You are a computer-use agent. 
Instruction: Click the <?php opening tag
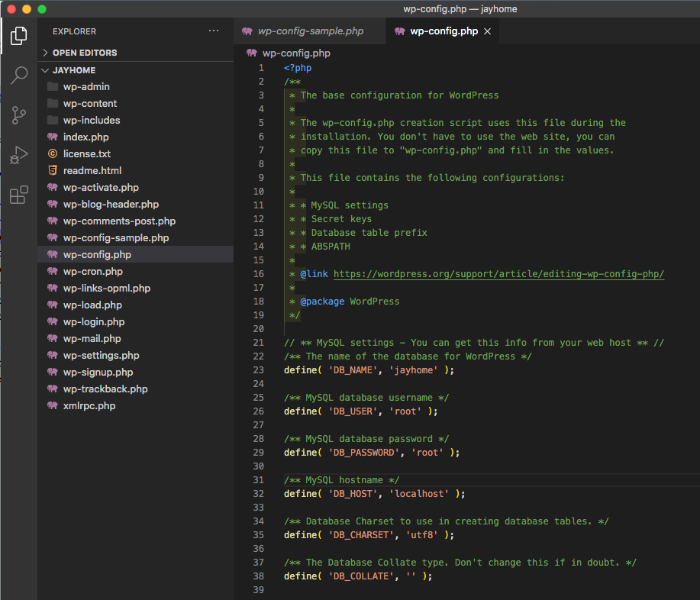coord(298,68)
